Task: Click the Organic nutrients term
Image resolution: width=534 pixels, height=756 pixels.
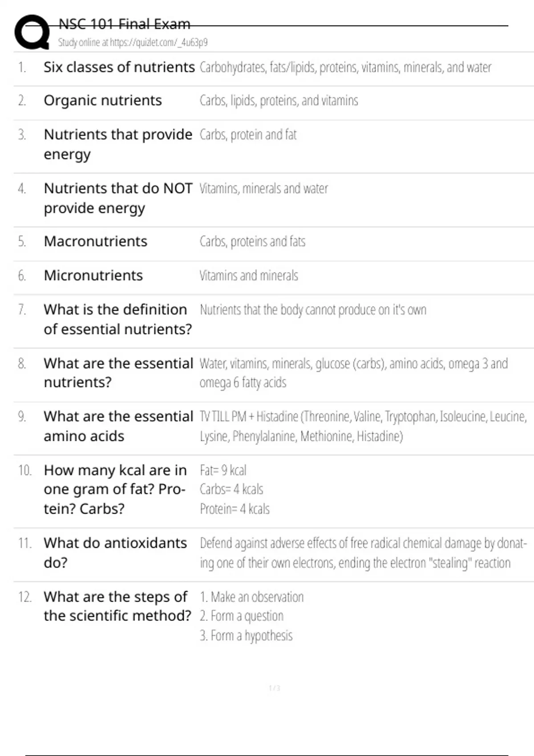Action: tap(102, 101)
